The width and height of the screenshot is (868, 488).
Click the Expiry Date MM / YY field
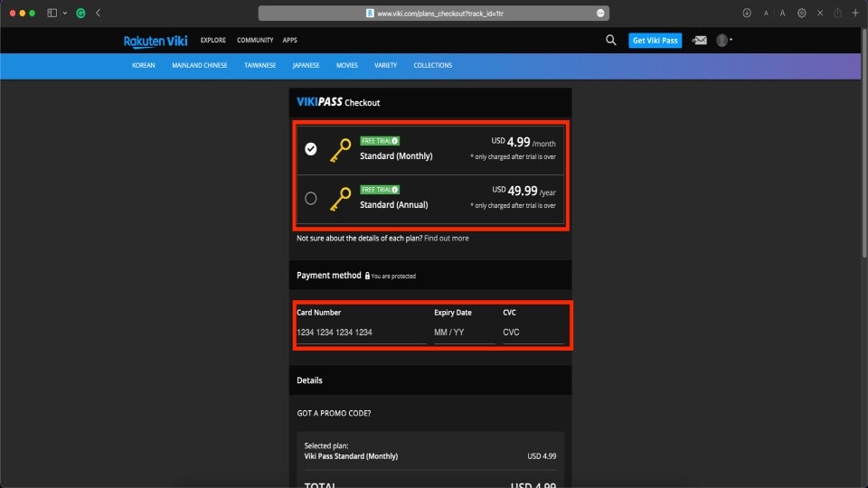click(x=464, y=333)
